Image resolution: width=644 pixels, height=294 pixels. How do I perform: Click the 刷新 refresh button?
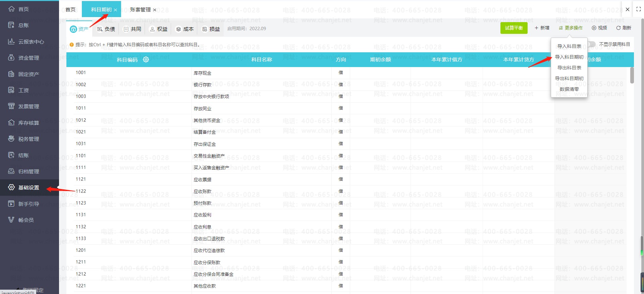pos(624,28)
